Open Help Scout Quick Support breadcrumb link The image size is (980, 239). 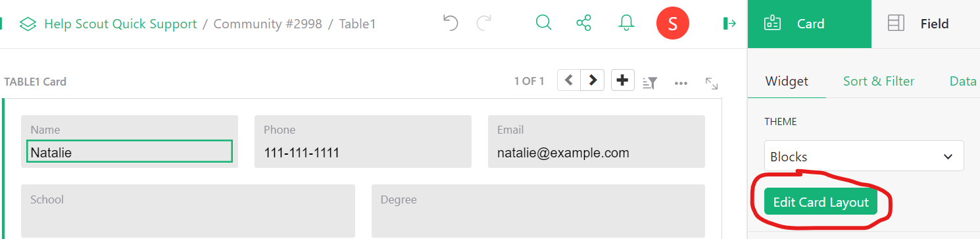pyautogui.click(x=120, y=24)
